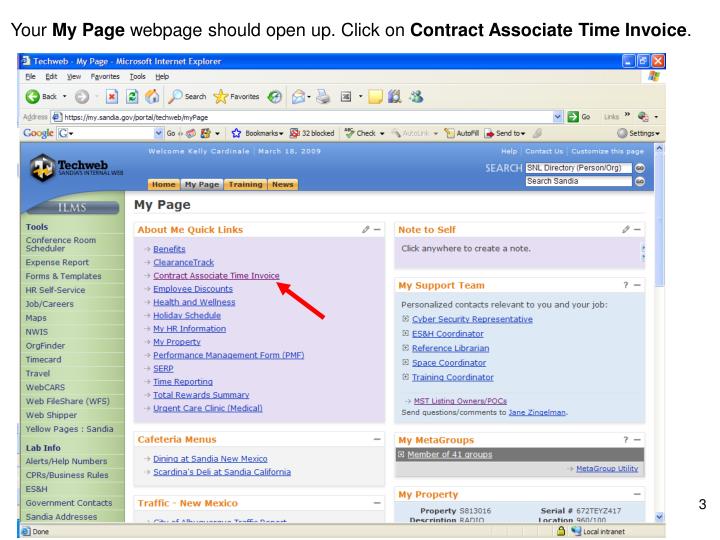Open the Edit menu
The height and width of the screenshot is (540, 720).
pos(51,76)
